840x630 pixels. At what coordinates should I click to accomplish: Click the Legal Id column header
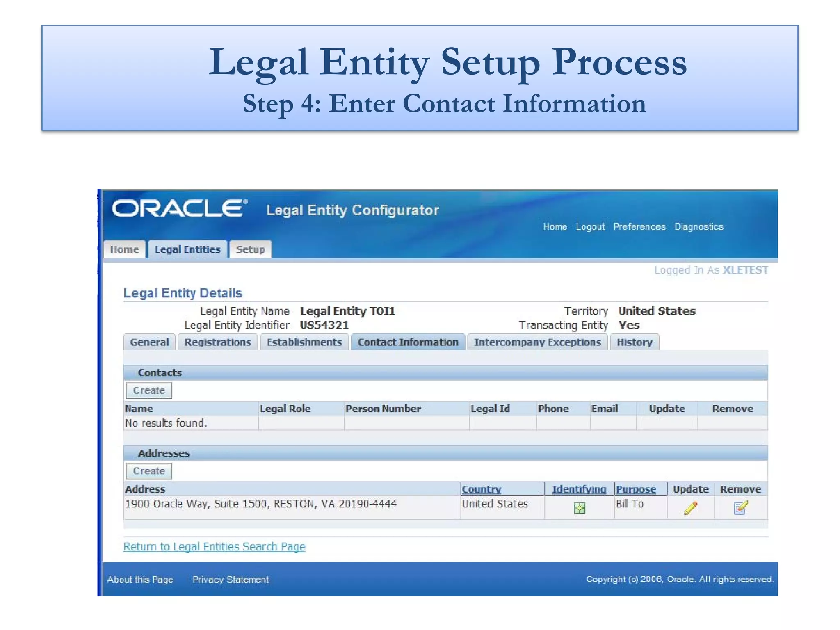click(490, 409)
